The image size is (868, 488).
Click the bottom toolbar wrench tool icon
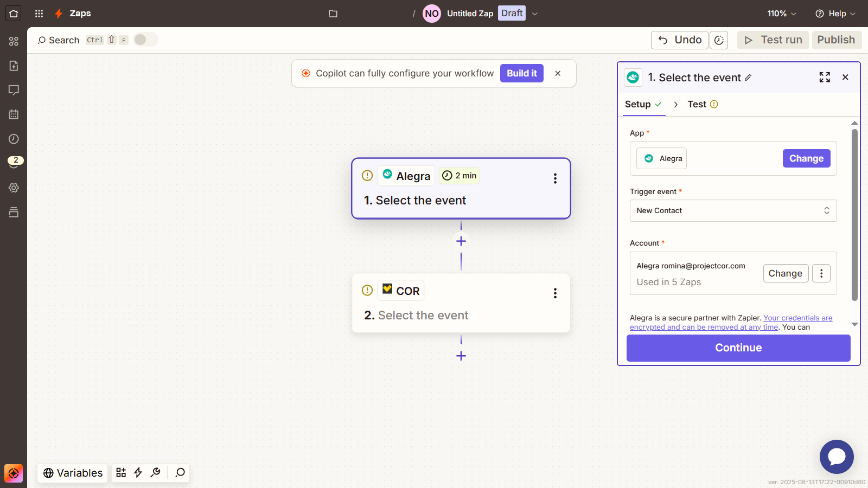[156, 473]
